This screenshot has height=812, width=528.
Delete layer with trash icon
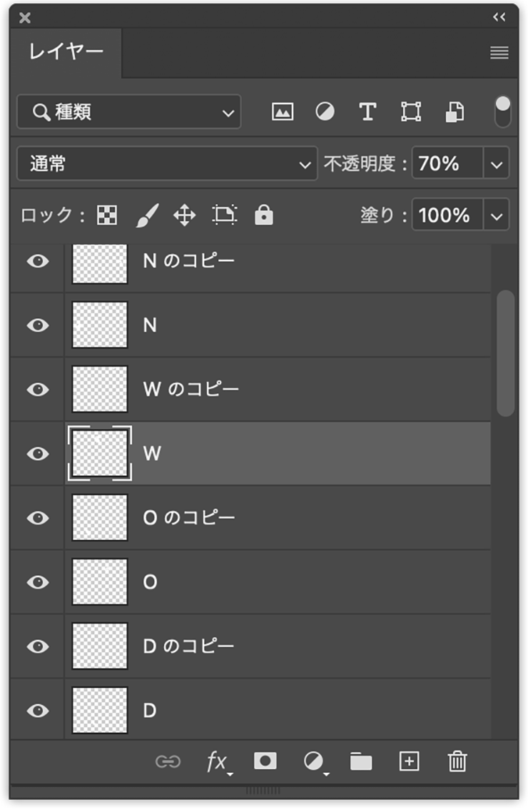coord(457,761)
